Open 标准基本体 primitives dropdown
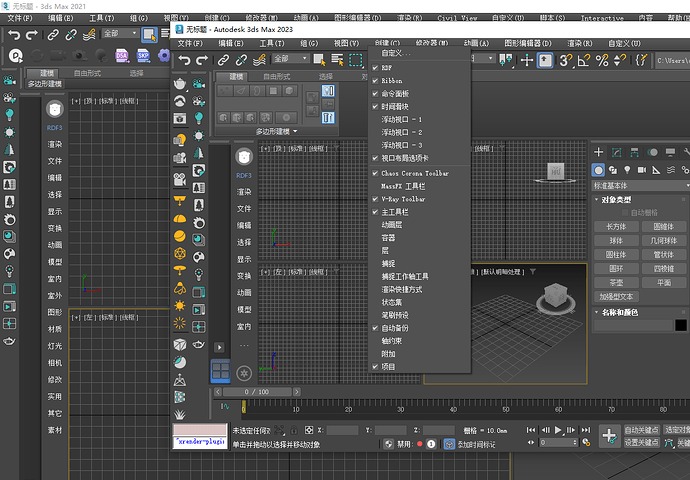The width and height of the screenshot is (690, 480). point(641,186)
